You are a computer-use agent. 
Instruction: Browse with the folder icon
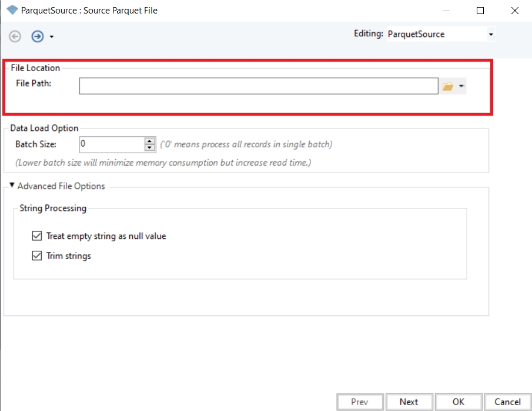[448, 86]
